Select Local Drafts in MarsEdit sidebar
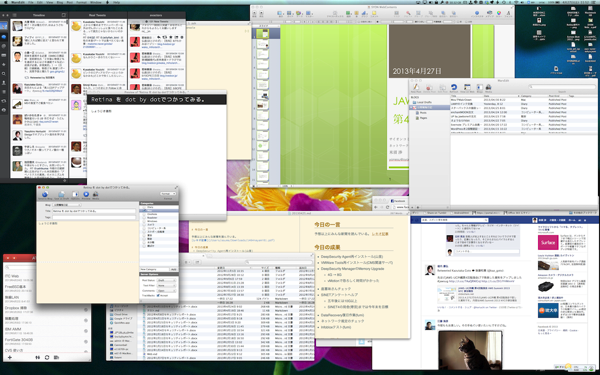 pos(424,102)
